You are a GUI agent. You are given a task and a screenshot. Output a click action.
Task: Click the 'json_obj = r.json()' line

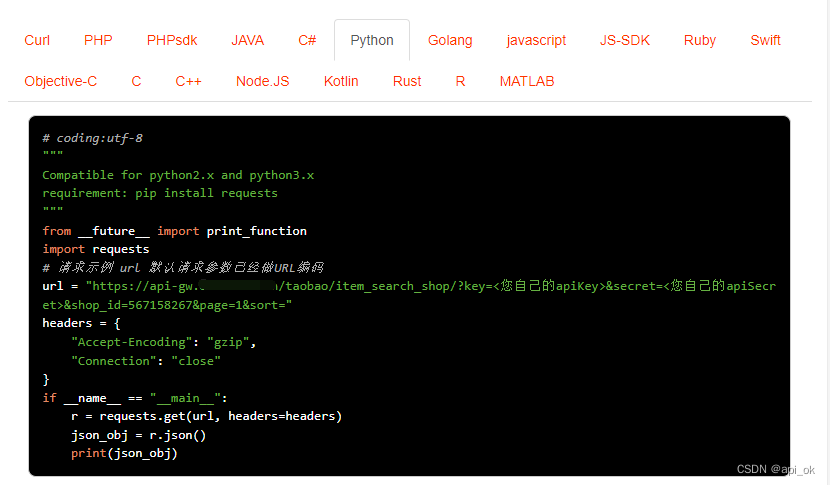point(139,435)
